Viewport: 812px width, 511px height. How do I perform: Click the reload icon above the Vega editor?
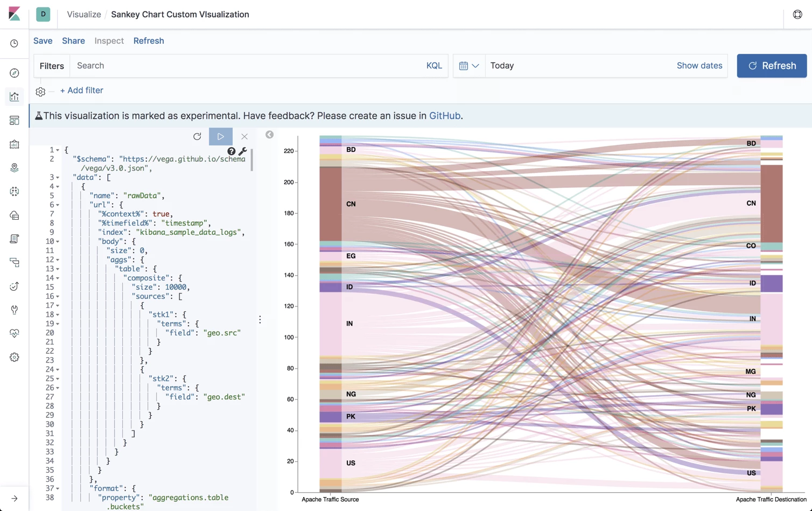(x=197, y=137)
